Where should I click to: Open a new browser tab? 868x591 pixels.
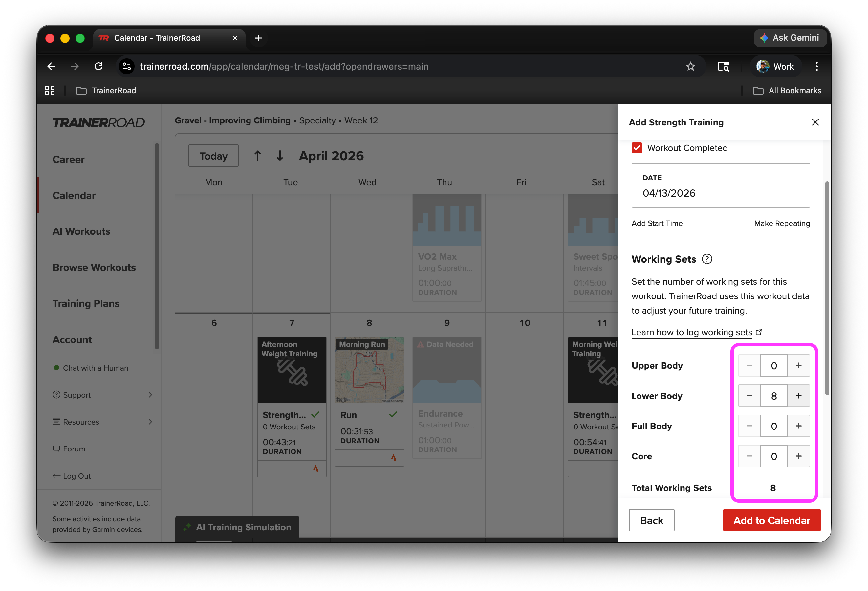tap(258, 38)
